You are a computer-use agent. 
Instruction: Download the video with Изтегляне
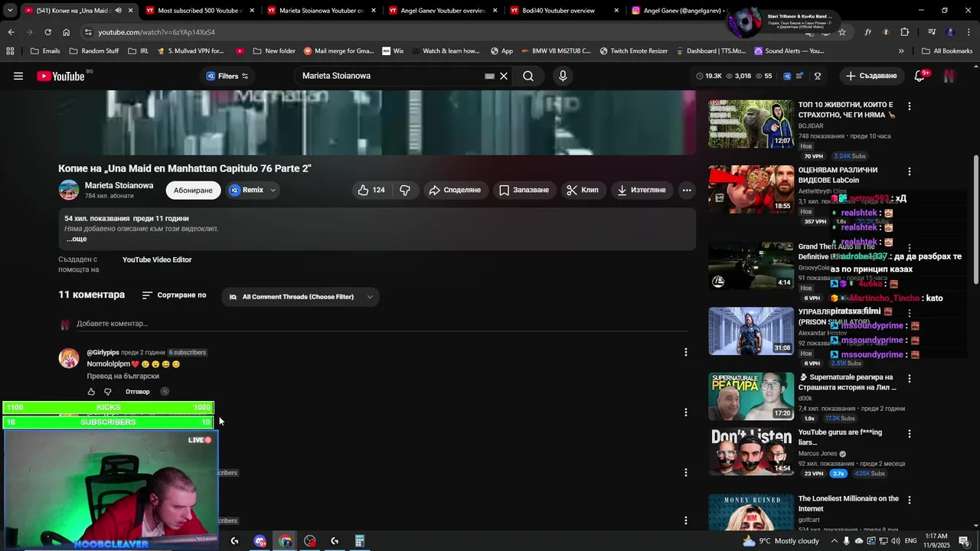[x=642, y=190]
